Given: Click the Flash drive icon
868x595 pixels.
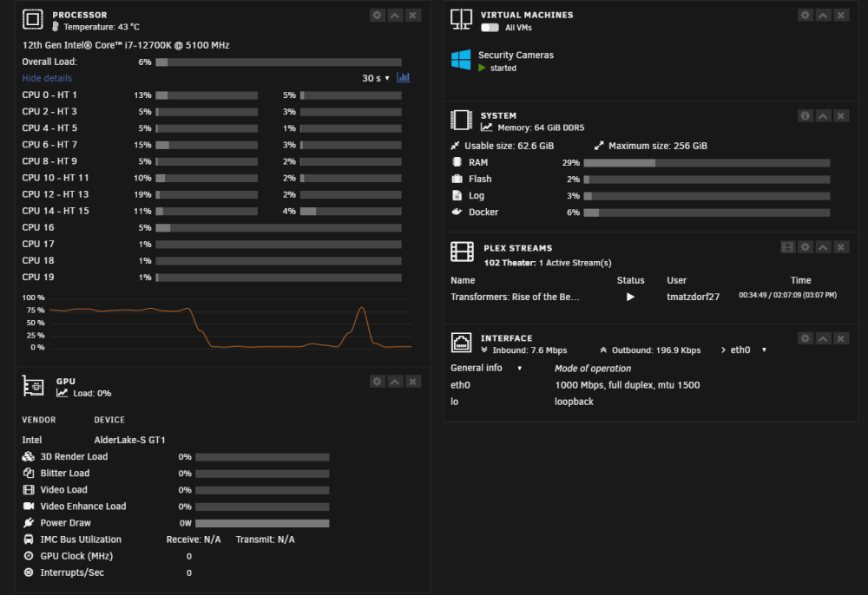Looking at the screenshot, I should point(457,179).
